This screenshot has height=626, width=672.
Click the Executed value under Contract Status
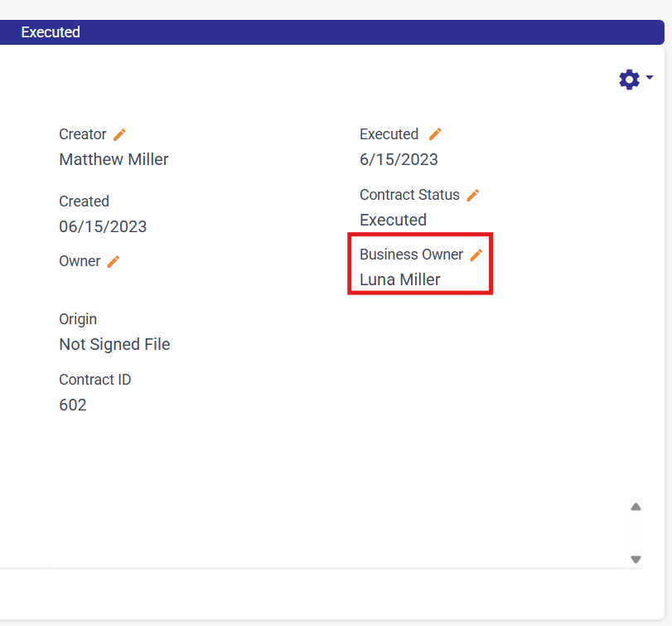(393, 220)
